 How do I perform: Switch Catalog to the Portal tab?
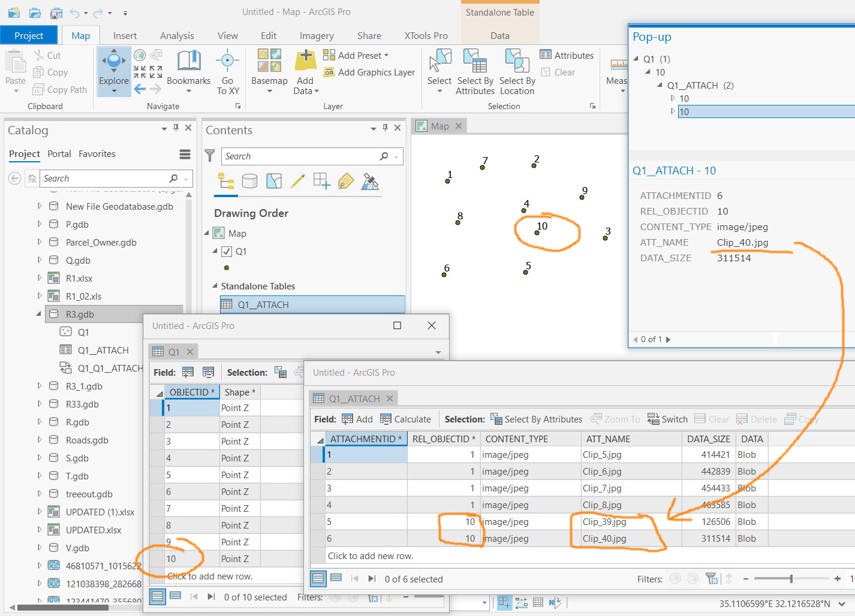tap(59, 154)
